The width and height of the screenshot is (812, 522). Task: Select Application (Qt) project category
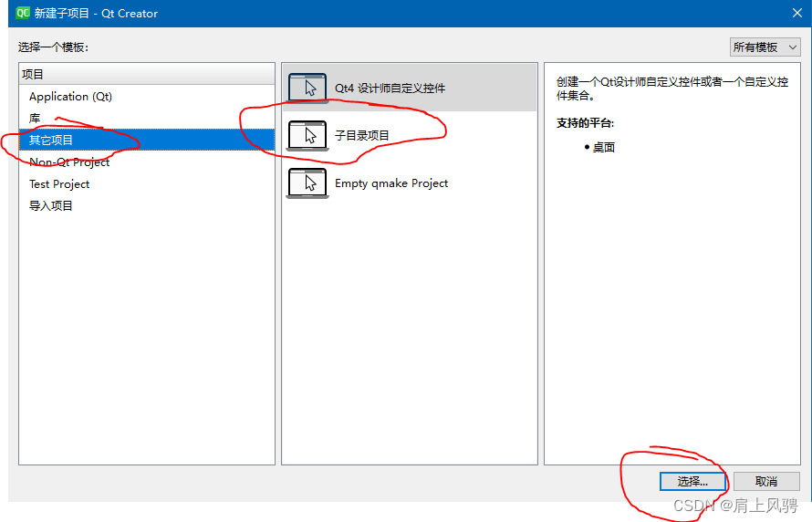click(x=147, y=97)
